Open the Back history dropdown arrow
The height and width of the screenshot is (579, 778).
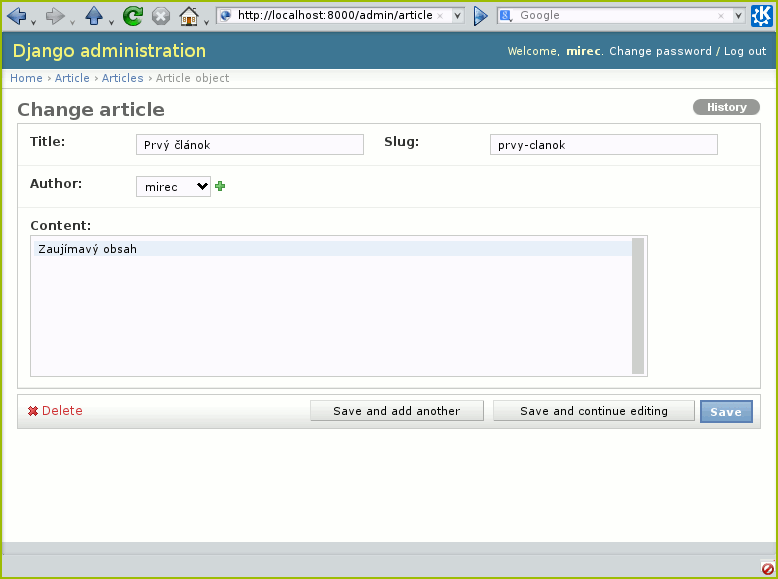click(x=34, y=22)
